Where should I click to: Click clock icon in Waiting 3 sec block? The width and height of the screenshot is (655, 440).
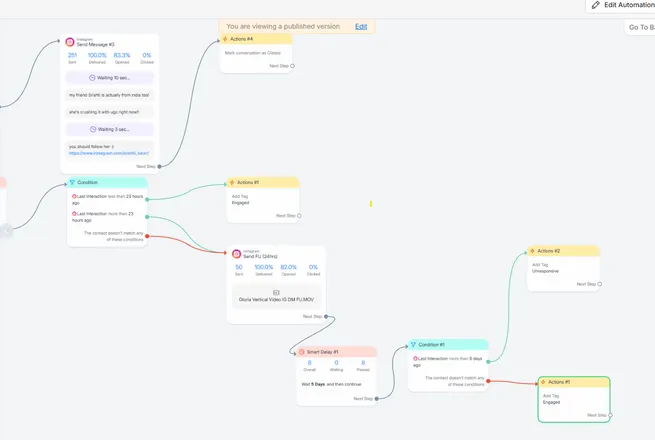tap(93, 129)
